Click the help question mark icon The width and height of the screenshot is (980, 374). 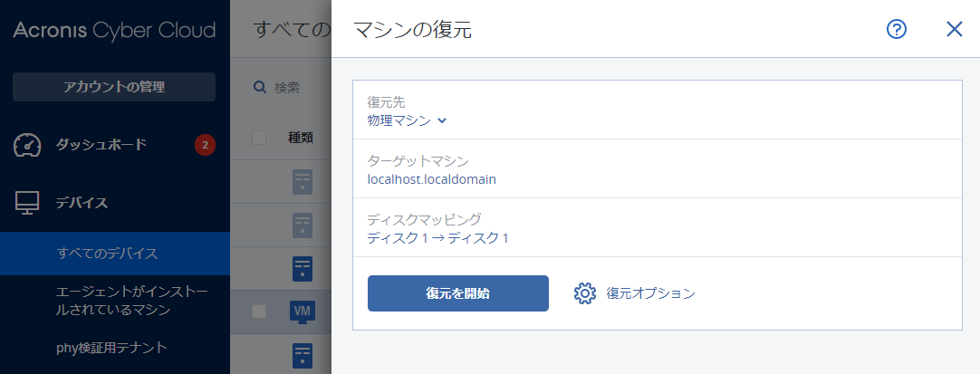coord(897,30)
